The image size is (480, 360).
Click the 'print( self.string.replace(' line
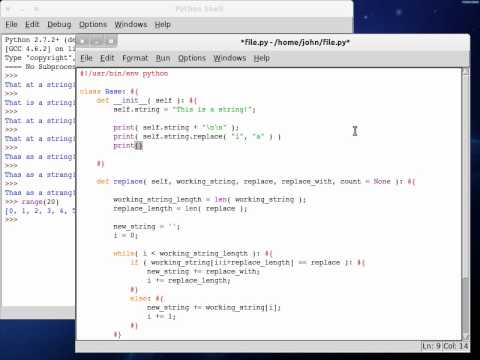pyautogui.click(x=197, y=136)
